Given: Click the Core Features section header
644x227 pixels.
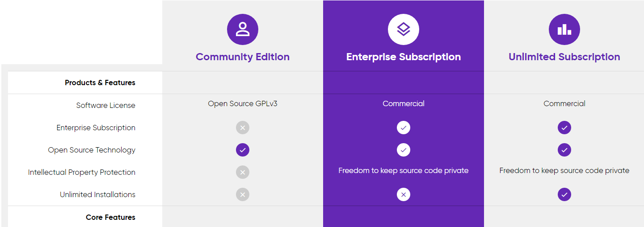Looking at the screenshot, I should (110, 217).
